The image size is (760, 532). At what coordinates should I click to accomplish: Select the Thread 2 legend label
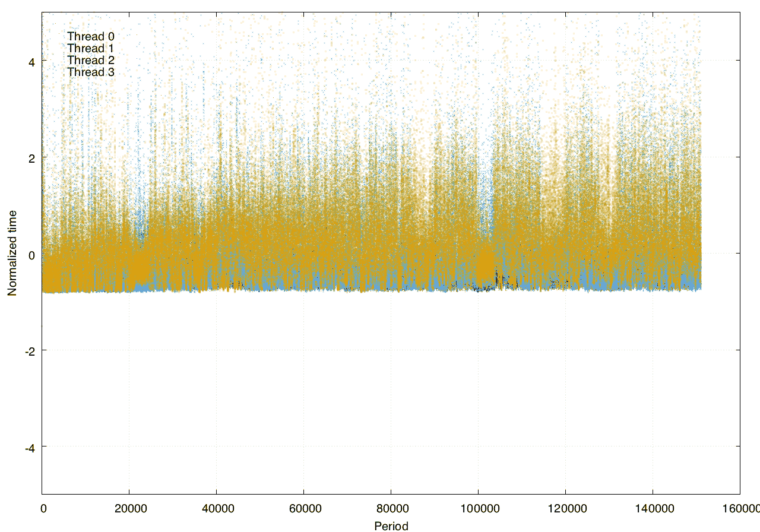pos(91,61)
